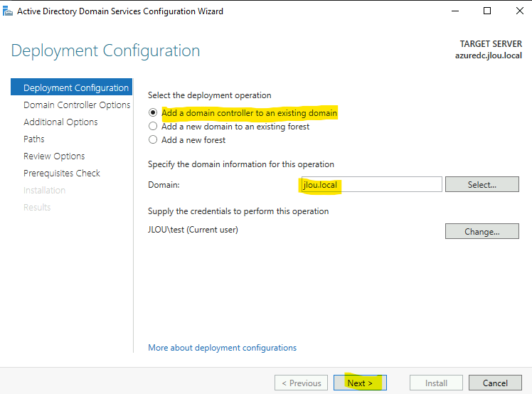Open the domain Select... button
Image resolution: width=532 pixels, height=394 pixels.
click(482, 184)
